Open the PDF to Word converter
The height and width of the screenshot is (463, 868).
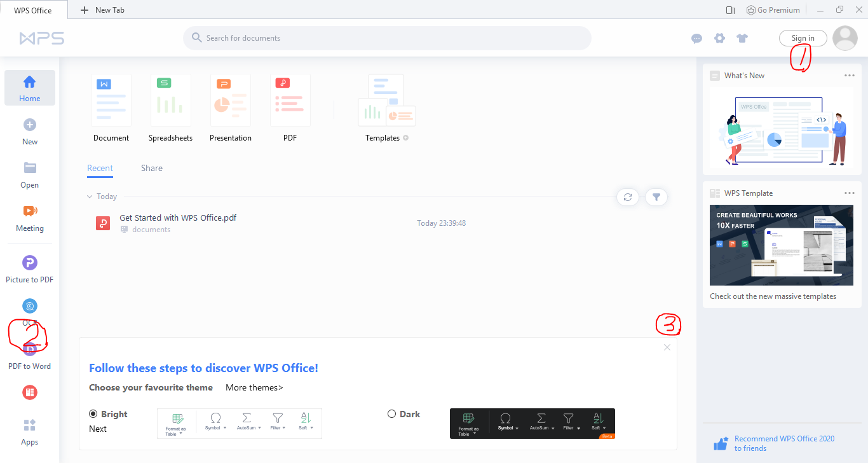[x=30, y=356]
